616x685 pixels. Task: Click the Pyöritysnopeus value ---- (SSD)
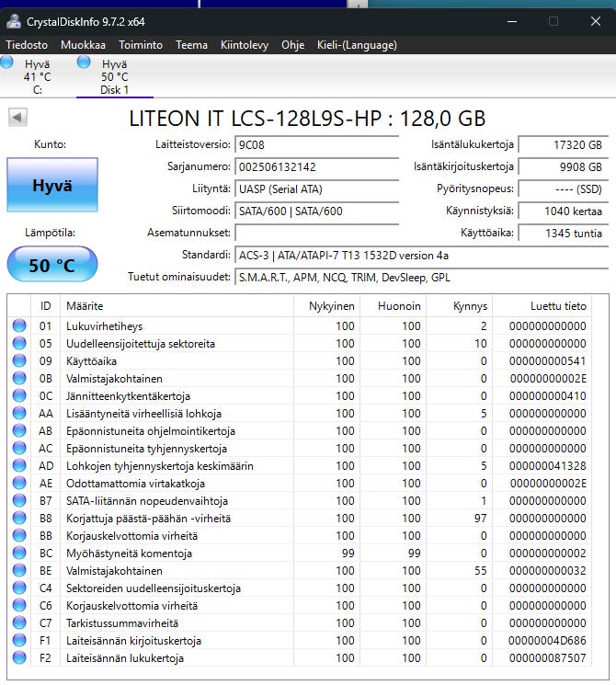click(x=564, y=189)
